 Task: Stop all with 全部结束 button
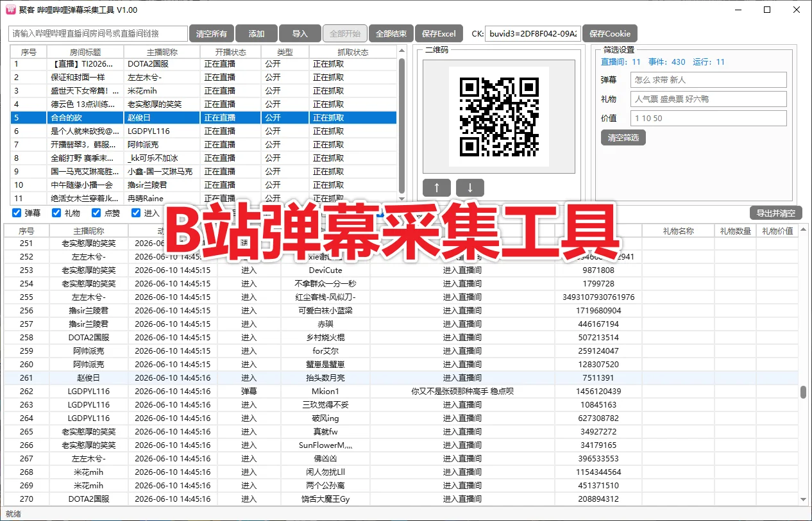[391, 34]
